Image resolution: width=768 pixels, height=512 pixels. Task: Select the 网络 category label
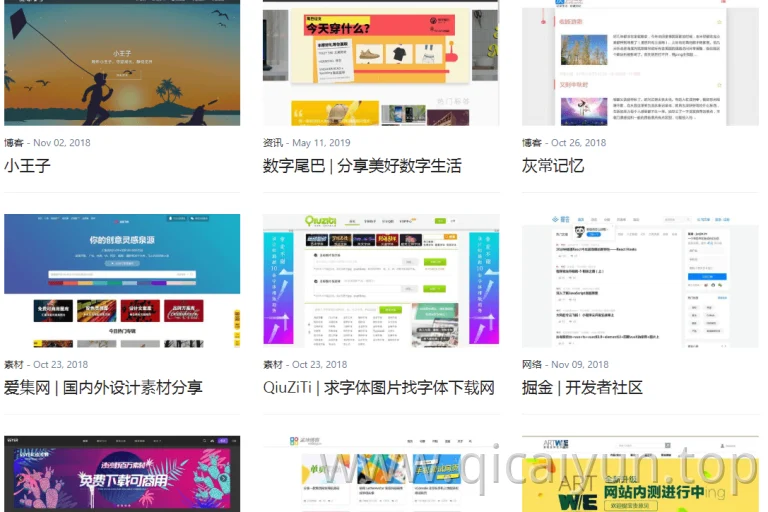point(532,365)
